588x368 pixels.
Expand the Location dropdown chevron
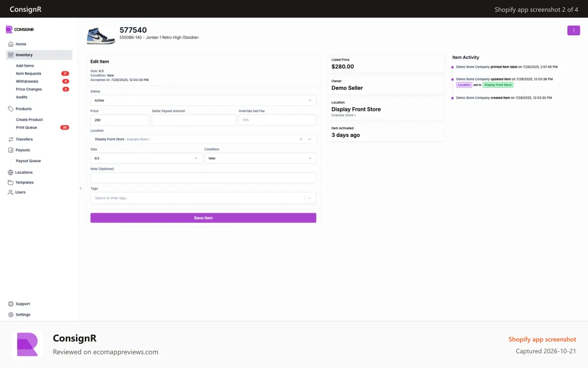[310, 139]
